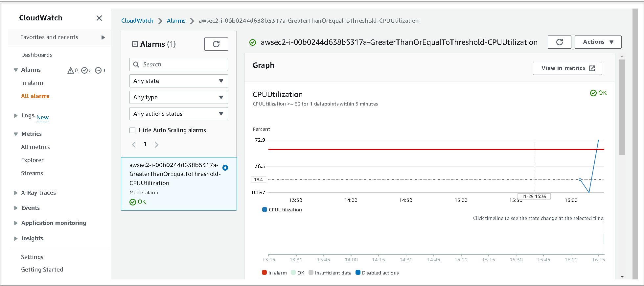Go to Alarms breadcrumb link

click(176, 21)
